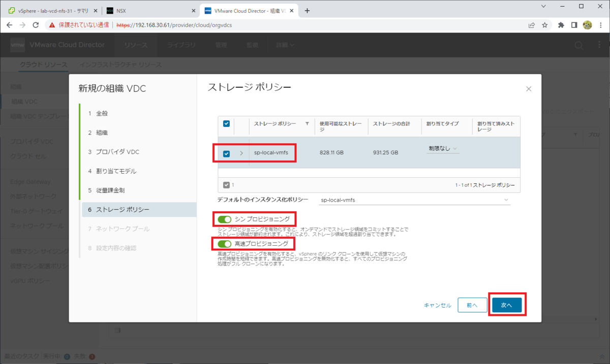Open the 監視 top menu
Image resolution: width=610 pixels, height=364 pixels.
(252, 45)
